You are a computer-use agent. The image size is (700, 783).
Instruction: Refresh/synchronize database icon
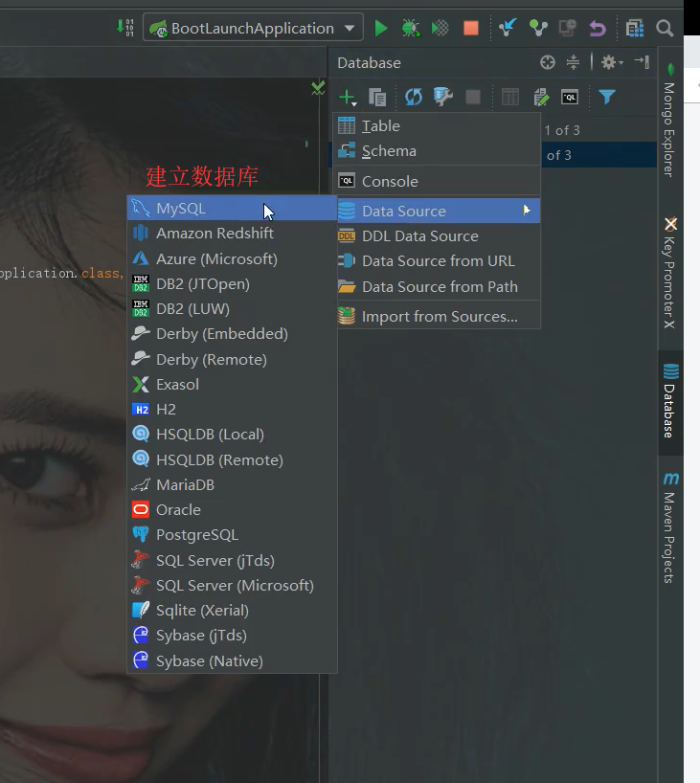coord(414,97)
